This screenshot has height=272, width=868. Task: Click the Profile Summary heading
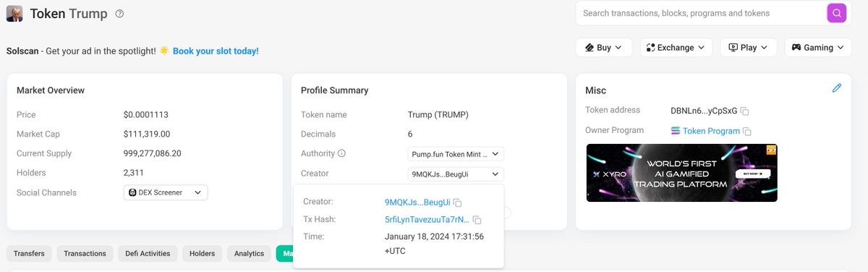tap(335, 90)
